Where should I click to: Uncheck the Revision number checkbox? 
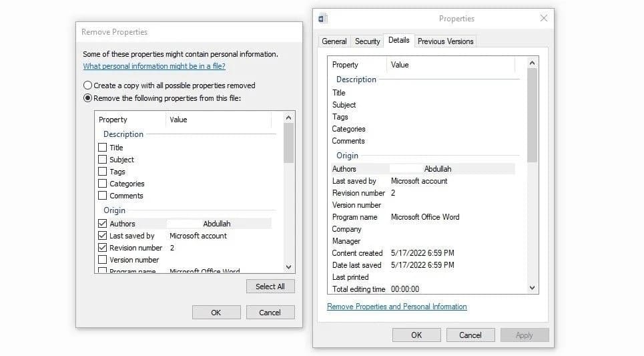(x=103, y=248)
